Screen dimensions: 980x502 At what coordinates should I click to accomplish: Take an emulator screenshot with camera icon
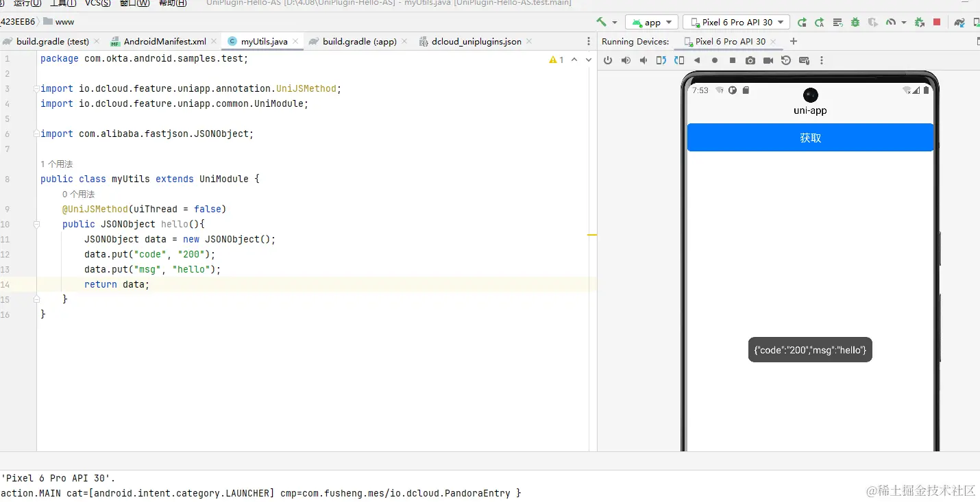750,60
